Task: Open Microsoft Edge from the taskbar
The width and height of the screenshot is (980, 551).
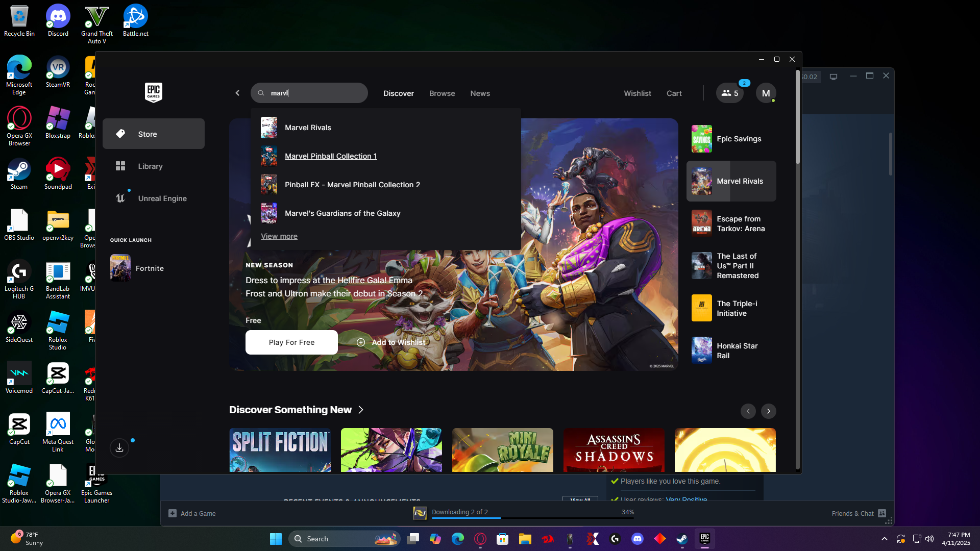Action: click(458, 539)
